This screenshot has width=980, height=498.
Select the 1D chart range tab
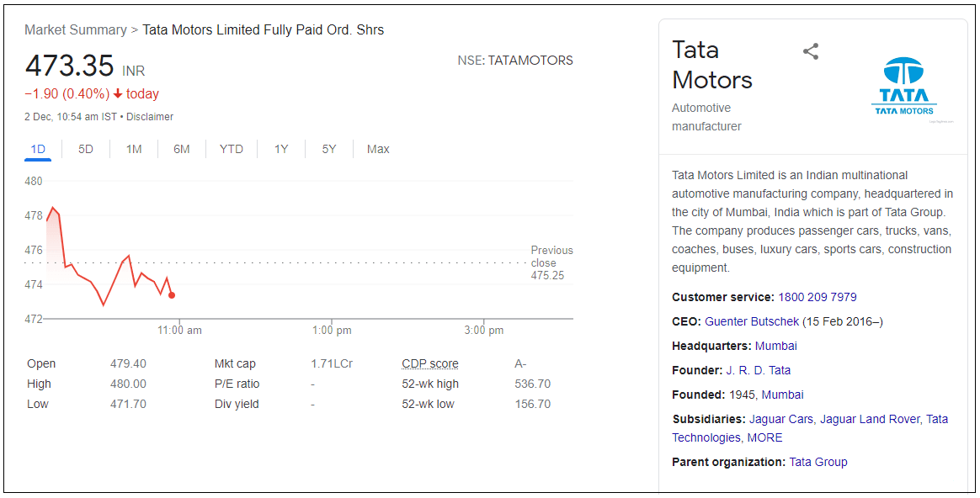pyautogui.click(x=38, y=149)
